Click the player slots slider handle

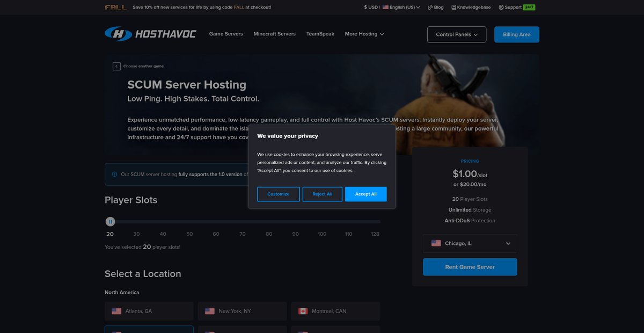110,221
